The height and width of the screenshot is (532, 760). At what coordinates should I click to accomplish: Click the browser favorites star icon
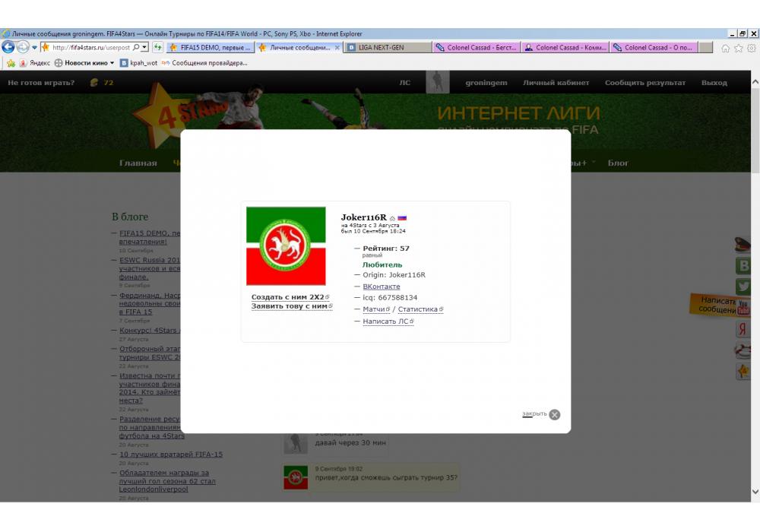click(x=739, y=48)
